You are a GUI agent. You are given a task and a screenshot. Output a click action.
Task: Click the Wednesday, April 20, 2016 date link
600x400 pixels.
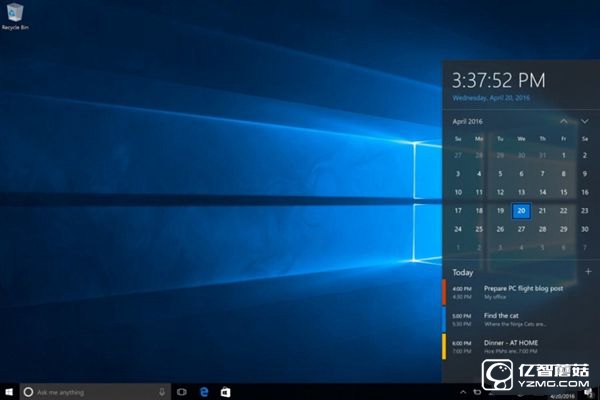491,98
